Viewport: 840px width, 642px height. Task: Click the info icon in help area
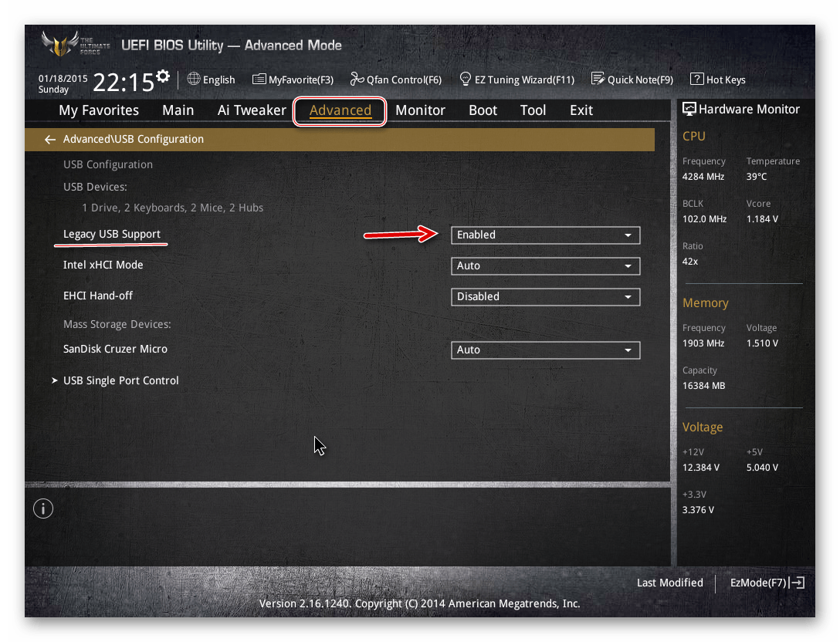coord(43,509)
